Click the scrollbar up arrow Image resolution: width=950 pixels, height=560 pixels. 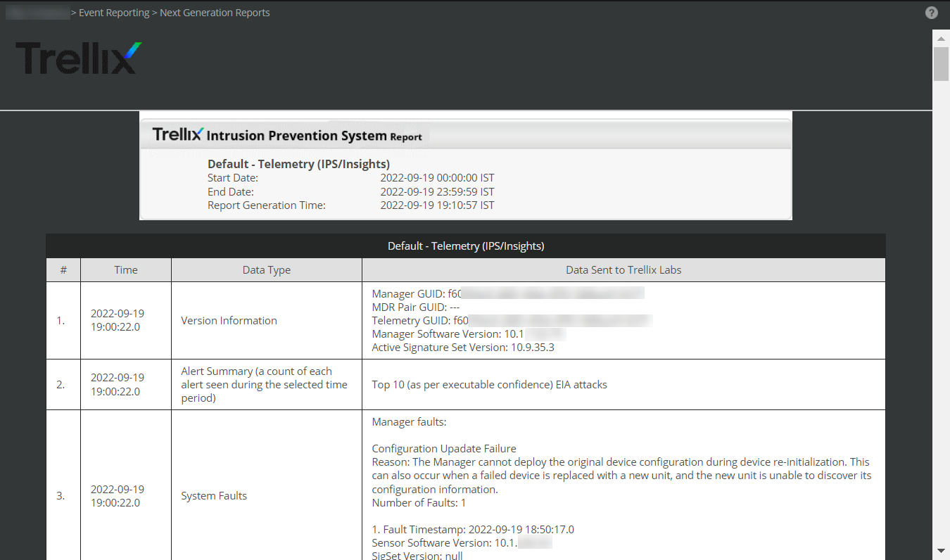pyautogui.click(x=941, y=37)
